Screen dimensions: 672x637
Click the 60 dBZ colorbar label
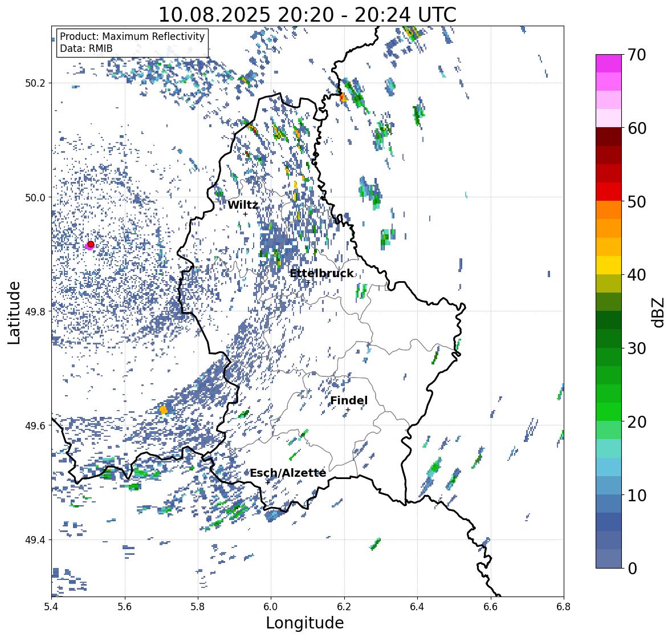coord(637,128)
